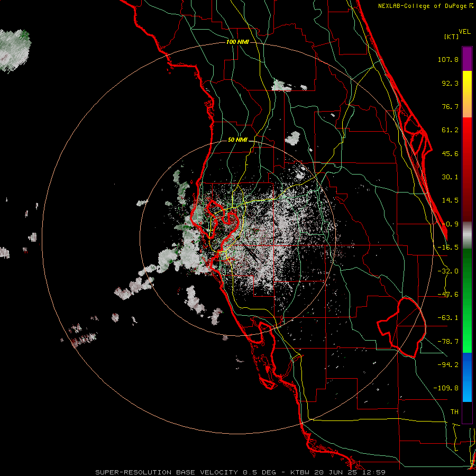Image resolution: width=476 pixels, height=476 pixels.
Task: Select the 107.8 value on velocity scale
Action: click(448, 59)
